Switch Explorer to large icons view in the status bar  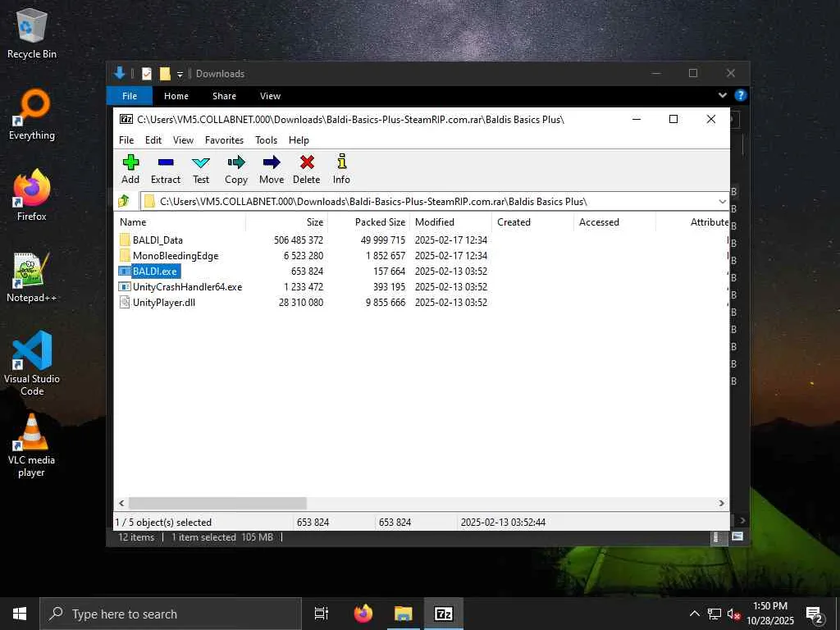coord(737,536)
